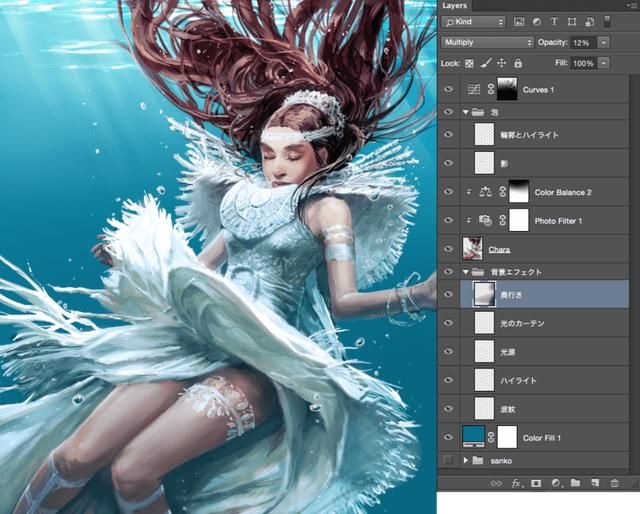Click link icon on Photo Filter 1
The width and height of the screenshot is (640, 514).
(502, 220)
